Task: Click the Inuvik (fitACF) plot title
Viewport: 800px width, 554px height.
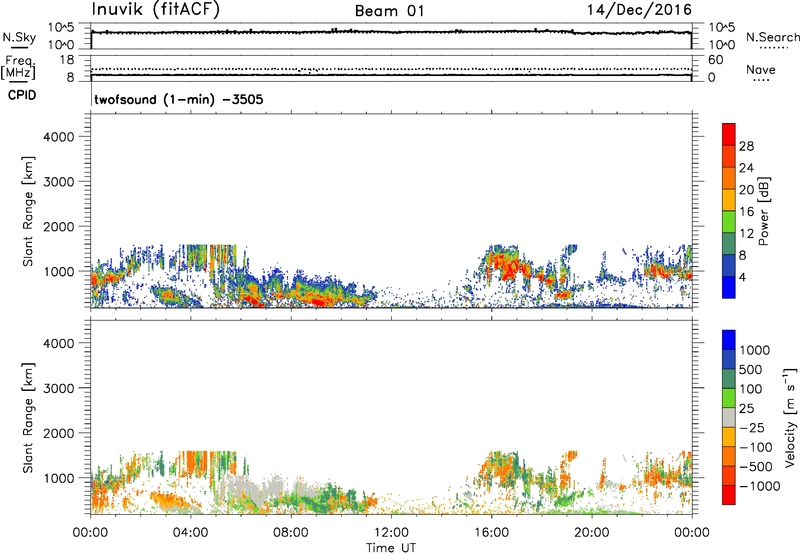Action: (156, 10)
